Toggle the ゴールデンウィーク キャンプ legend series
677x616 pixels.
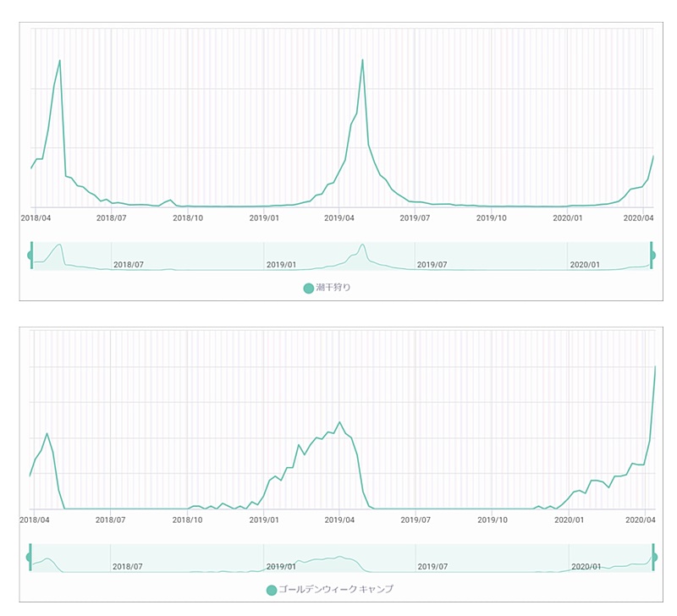330,590
